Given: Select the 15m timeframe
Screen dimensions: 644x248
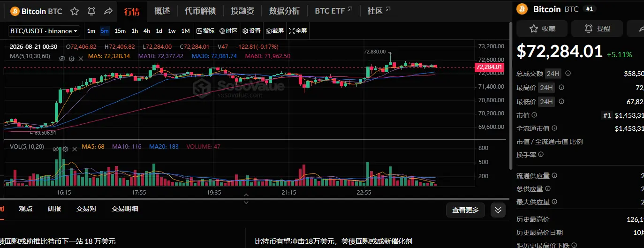Looking at the screenshot, I should click(x=120, y=31).
